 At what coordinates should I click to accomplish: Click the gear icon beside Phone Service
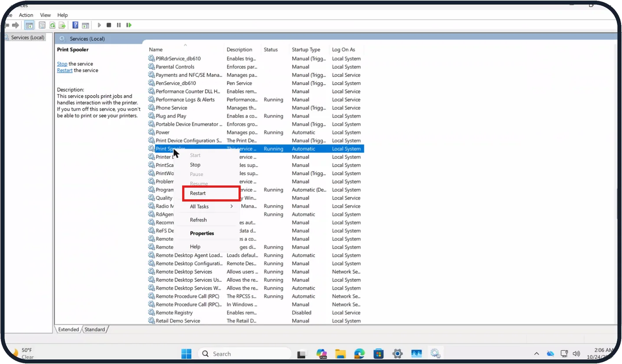point(151,107)
